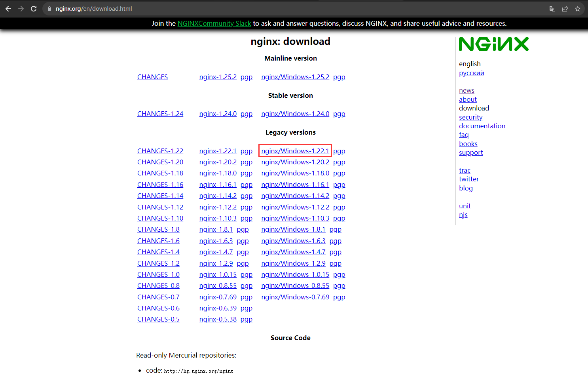The width and height of the screenshot is (588, 375).
Task: Open CHANGES-0.5 link
Action: (158, 319)
